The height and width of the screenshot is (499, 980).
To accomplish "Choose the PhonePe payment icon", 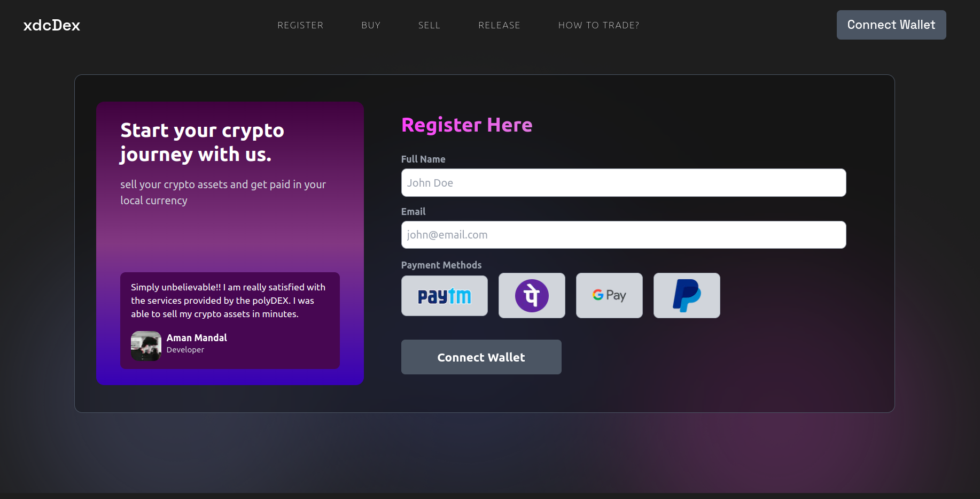I will [x=532, y=296].
